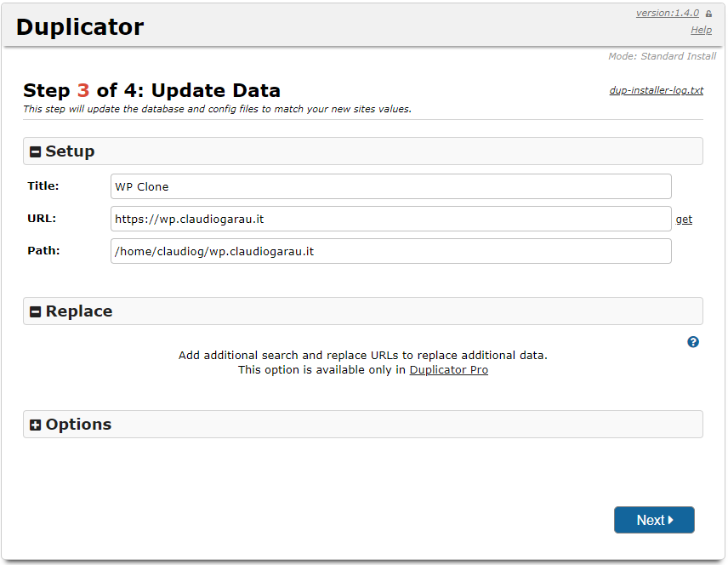
Task: Click the get link next to URL
Action: point(684,220)
